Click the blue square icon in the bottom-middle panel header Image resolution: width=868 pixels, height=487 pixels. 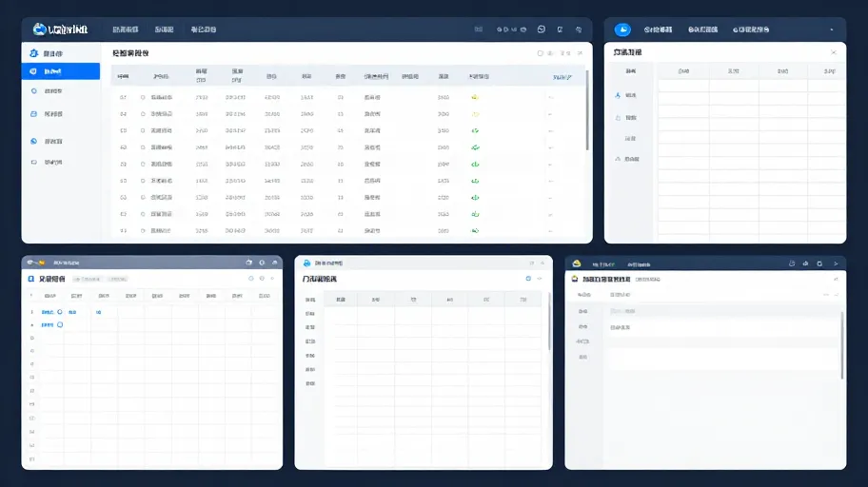pyautogui.click(x=528, y=279)
